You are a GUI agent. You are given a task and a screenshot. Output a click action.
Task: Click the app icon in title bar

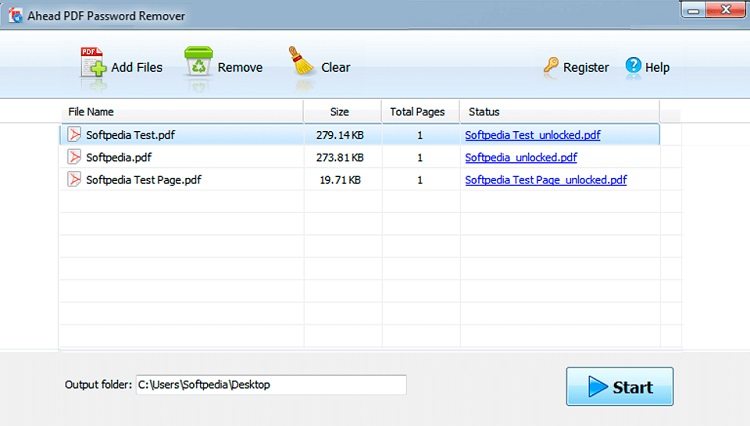pos(15,15)
